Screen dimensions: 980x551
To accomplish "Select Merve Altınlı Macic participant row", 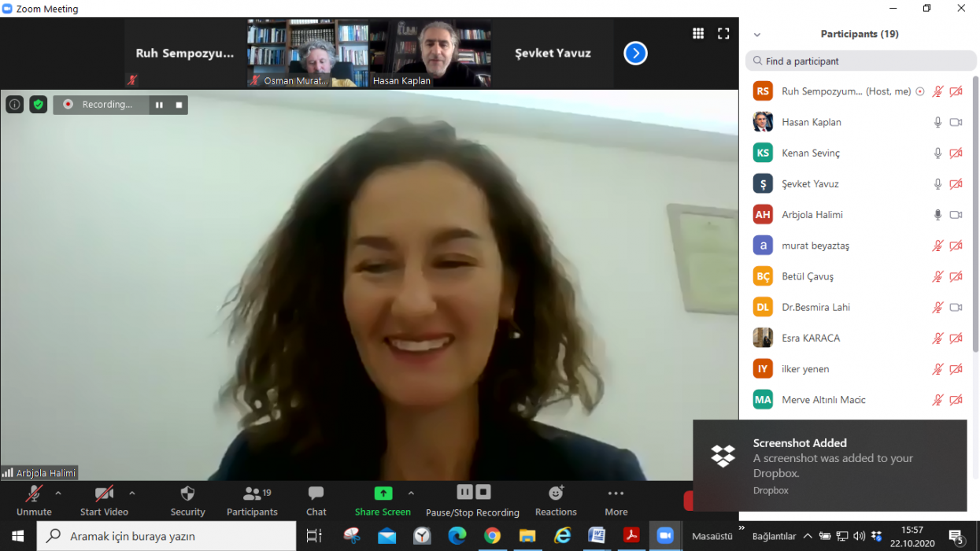I will click(858, 399).
